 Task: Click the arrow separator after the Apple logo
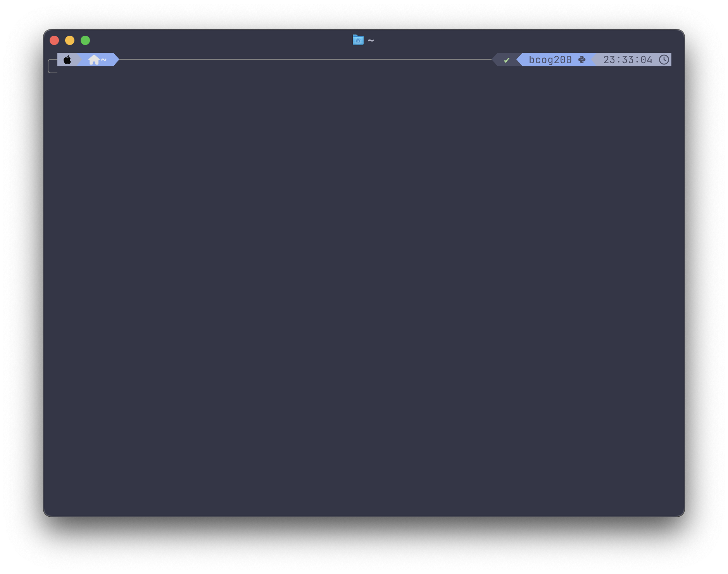pos(79,60)
